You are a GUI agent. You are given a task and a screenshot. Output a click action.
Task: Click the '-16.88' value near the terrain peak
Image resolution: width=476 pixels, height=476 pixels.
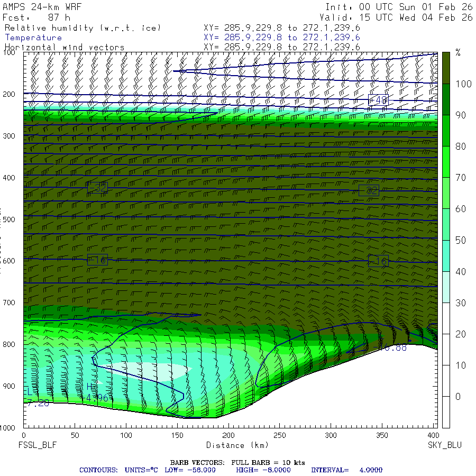(x=390, y=347)
